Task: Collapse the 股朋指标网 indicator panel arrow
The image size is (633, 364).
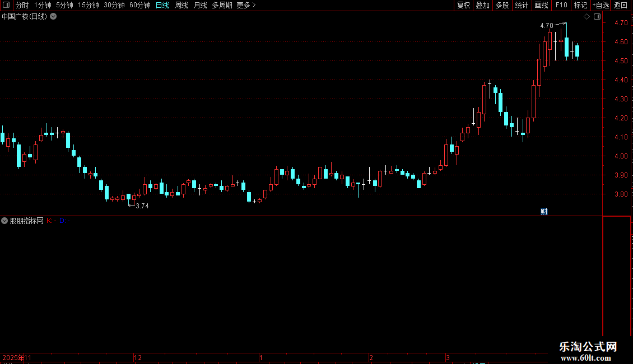Action: pyautogui.click(x=4, y=221)
